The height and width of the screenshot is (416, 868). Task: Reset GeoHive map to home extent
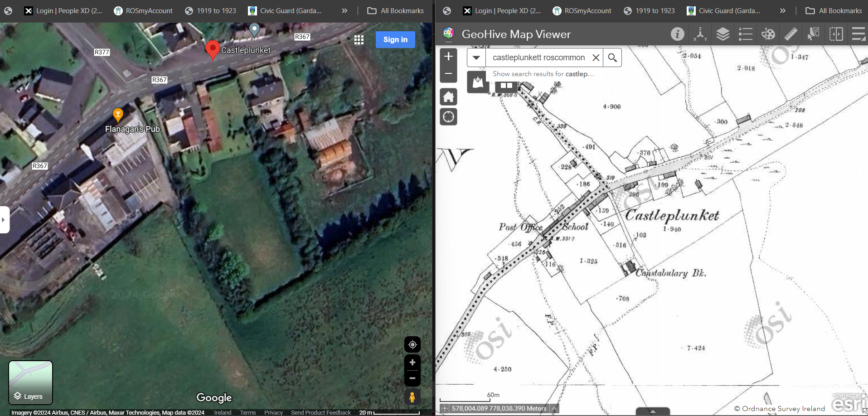[x=449, y=97]
